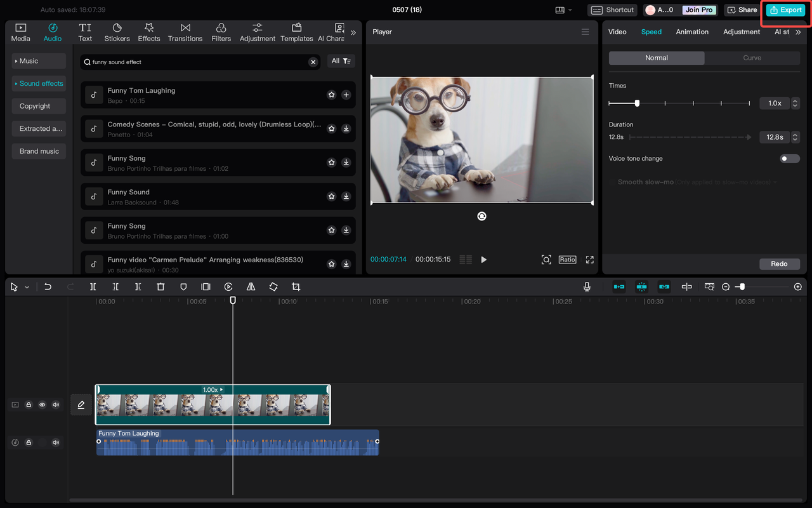Hide the video track with eye icon
This screenshot has height=508, width=812.
point(43,405)
